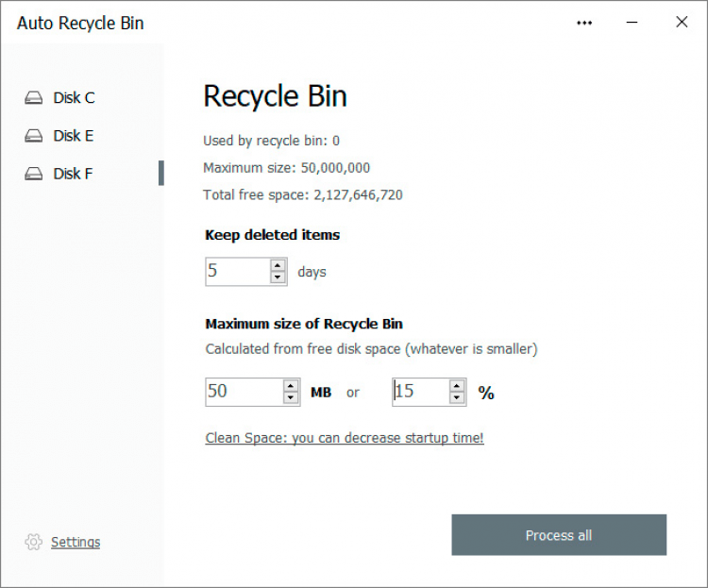Close the Auto Recycle Bin window
708x588 pixels.
682,23
